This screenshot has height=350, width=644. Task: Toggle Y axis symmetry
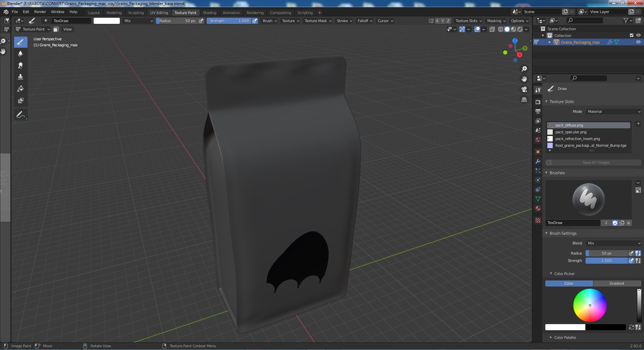pyautogui.click(x=443, y=21)
